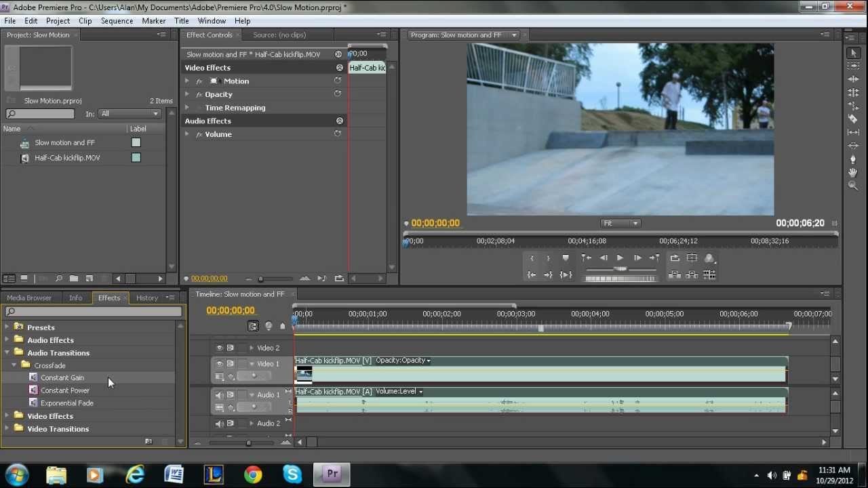Screen dimensions: 868x488
Task: Select Half-Cab kickflip.MOV in Project panel
Action: coord(67,158)
